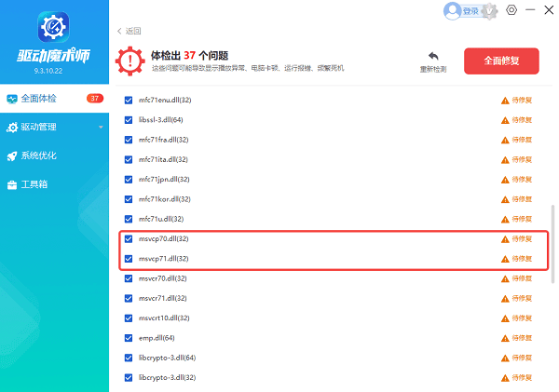Image resolution: width=559 pixels, height=392 pixels.
Task: Click the VIP badge icon beside 登录
Action: (489, 11)
